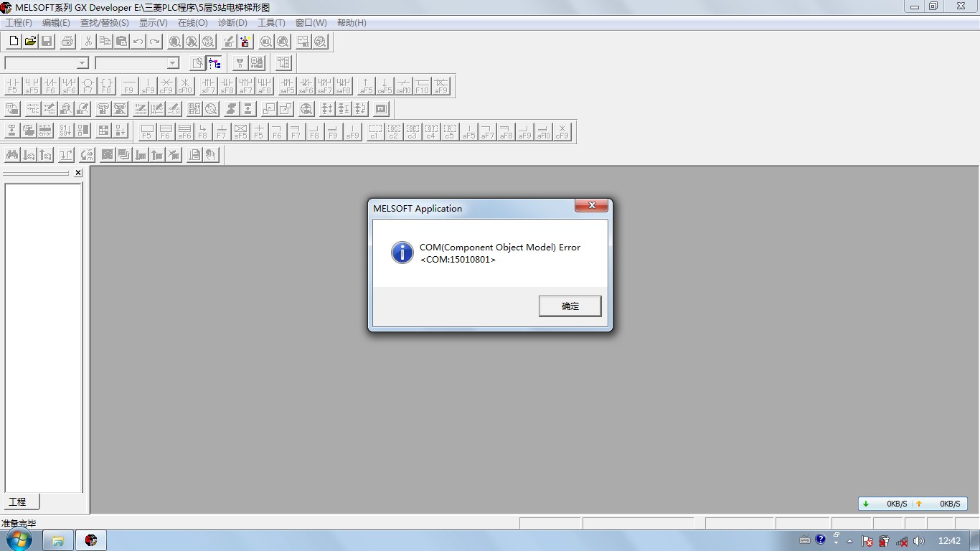Click the New Project icon

pos(13,42)
